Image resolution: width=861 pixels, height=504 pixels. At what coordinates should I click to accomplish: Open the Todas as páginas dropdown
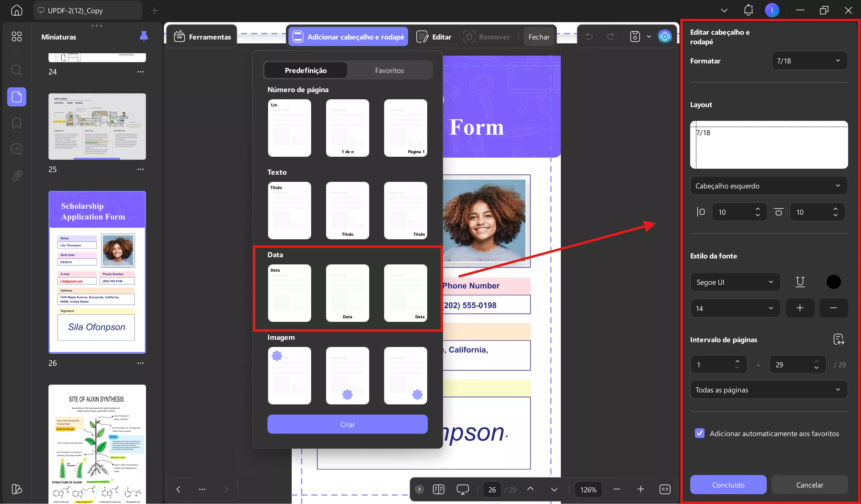(x=769, y=389)
